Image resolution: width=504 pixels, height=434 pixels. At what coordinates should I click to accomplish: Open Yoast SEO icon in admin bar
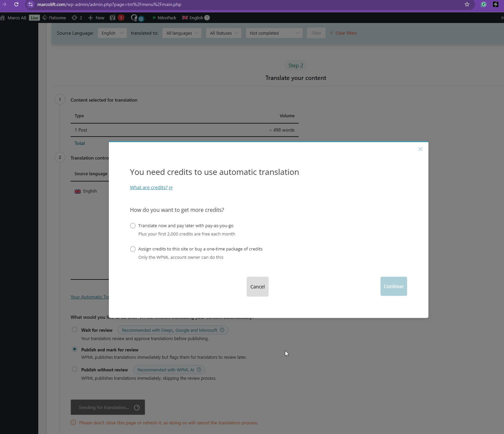pyautogui.click(x=113, y=18)
